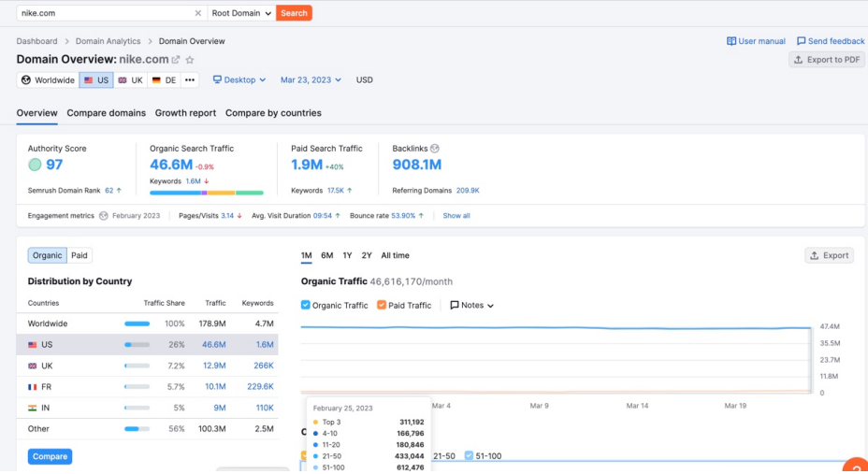Click the FR flag in country table
The width and height of the screenshot is (868, 474).
(33, 387)
